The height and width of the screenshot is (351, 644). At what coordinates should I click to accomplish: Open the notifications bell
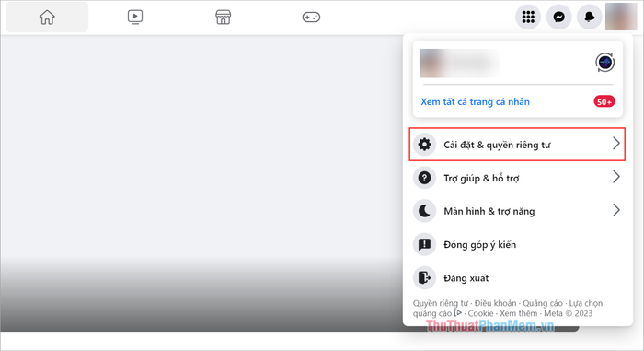[590, 17]
